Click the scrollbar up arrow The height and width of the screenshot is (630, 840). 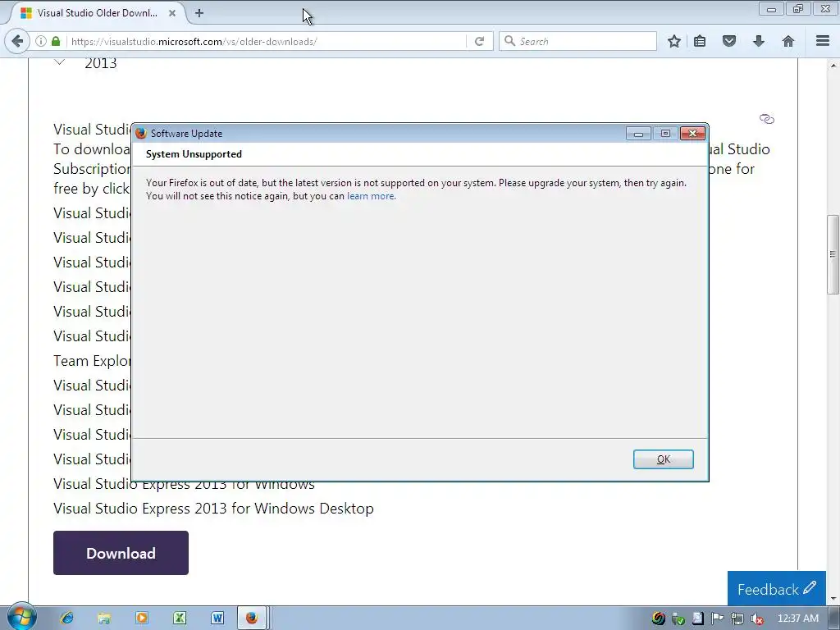[833, 65]
